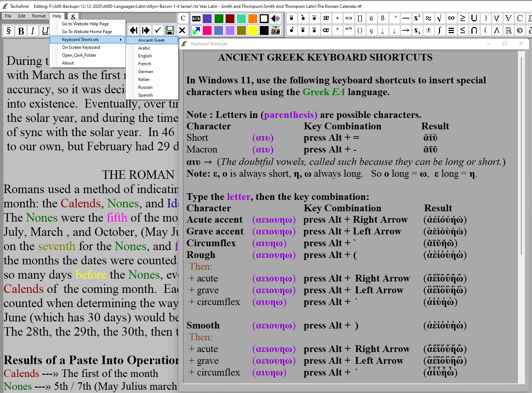Click the black X icon beside save
Screen dimensions: 532x393
(182, 30)
